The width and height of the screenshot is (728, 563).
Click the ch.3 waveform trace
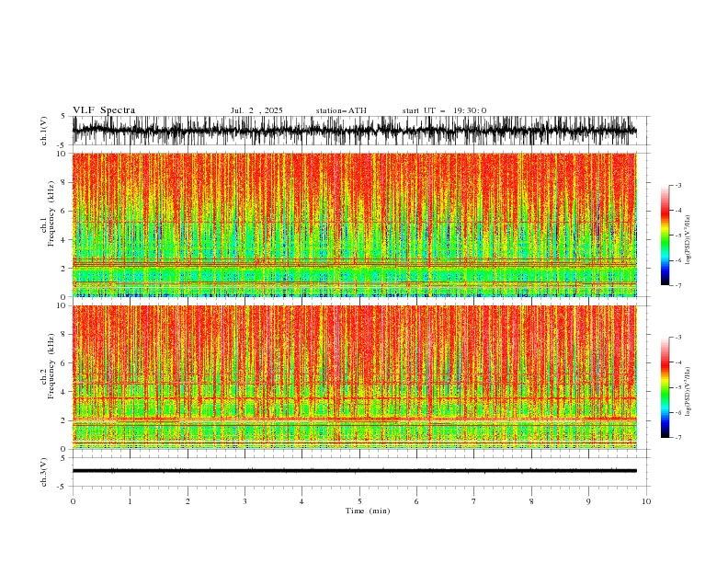(x=354, y=471)
